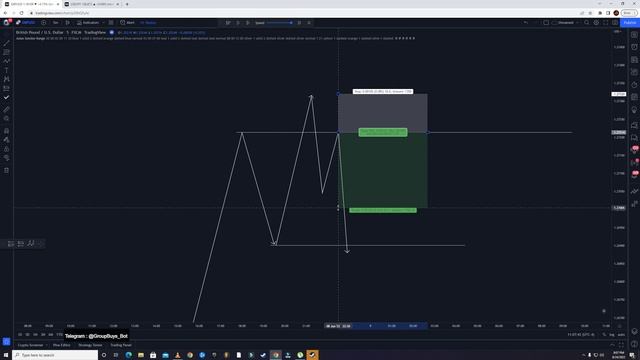This screenshot has height=360, width=640.
Task: Click the remove drawings trash icon
Action: click(7, 170)
